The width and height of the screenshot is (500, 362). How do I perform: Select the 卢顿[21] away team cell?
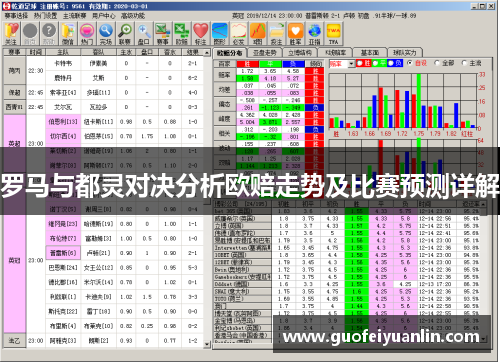[x=98, y=253]
